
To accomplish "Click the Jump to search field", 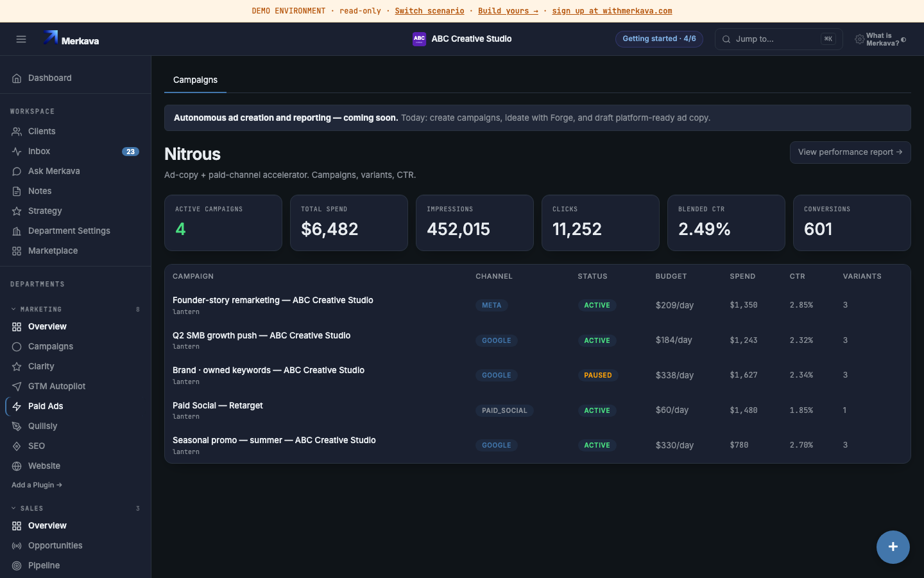I will [x=779, y=39].
